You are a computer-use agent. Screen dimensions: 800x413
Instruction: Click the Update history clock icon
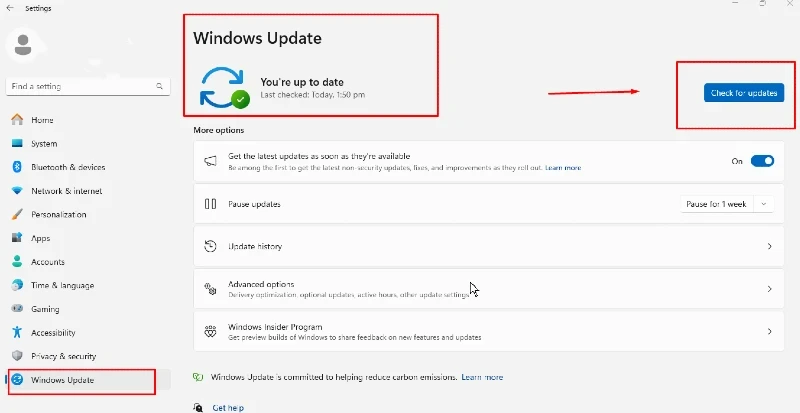(210, 246)
